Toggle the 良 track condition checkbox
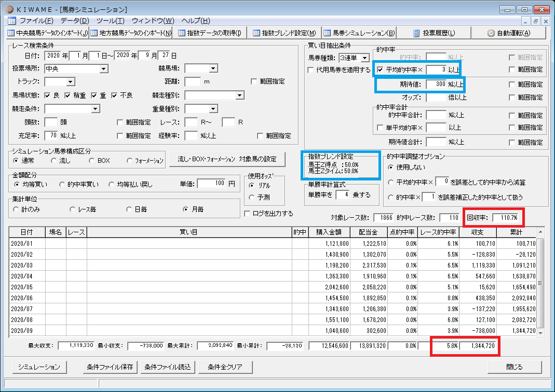The image size is (555, 392). (x=47, y=95)
